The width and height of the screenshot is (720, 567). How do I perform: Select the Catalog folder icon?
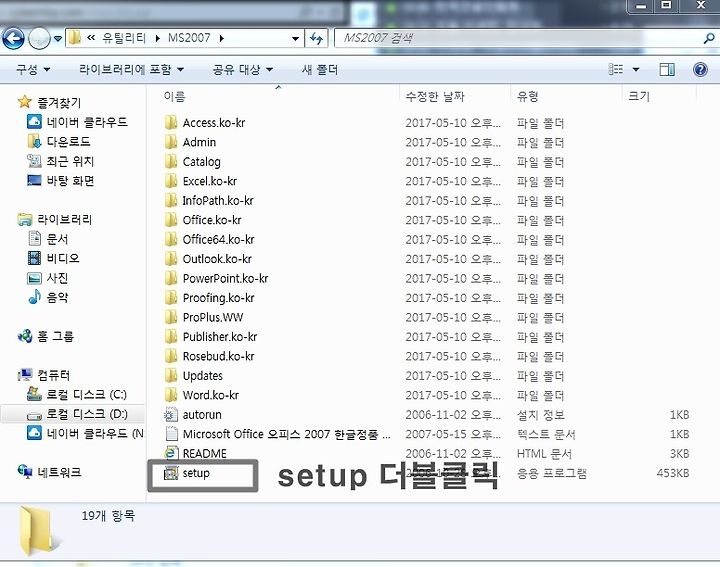tap(171, 162)
